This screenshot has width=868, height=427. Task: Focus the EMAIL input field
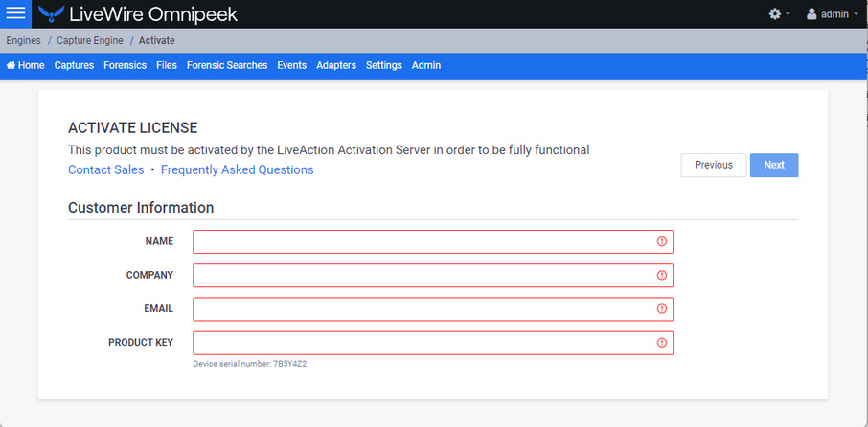point(433,309)
